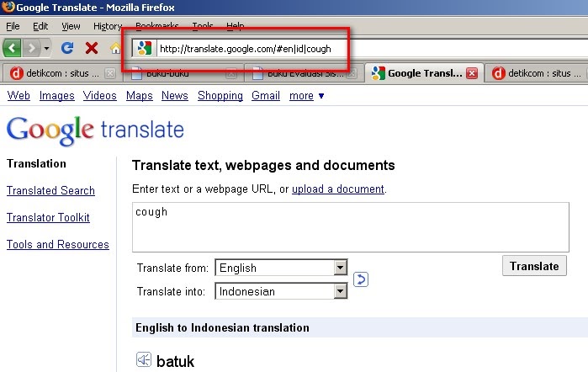Image resolution: width=588 pixels, height=372 pixels.
Task: Click the Google translate logo
Action: (95, 130)
